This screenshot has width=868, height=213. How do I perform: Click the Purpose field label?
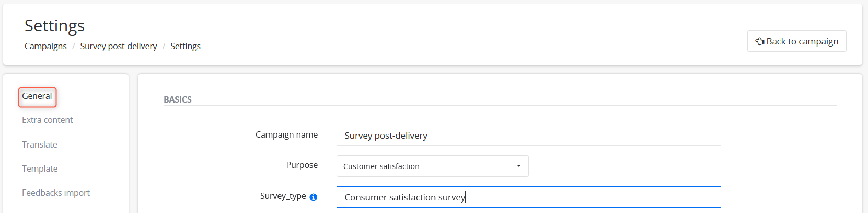coord(302,165)
